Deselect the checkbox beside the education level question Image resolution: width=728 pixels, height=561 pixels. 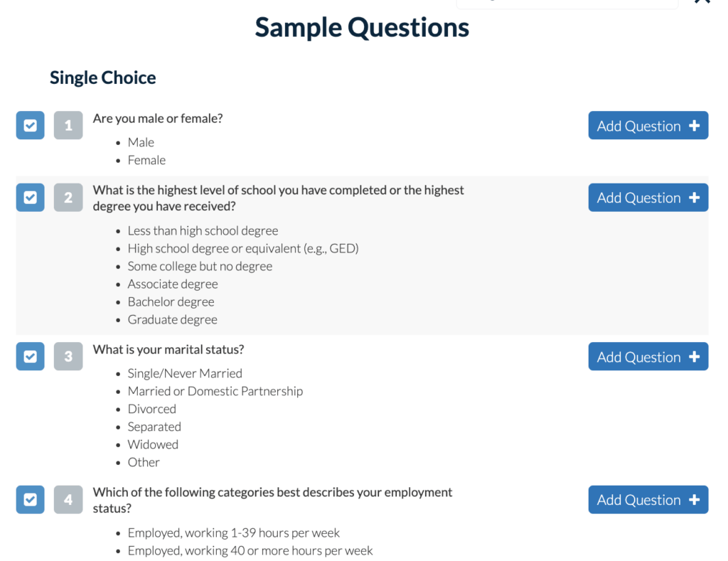point(30,197)
